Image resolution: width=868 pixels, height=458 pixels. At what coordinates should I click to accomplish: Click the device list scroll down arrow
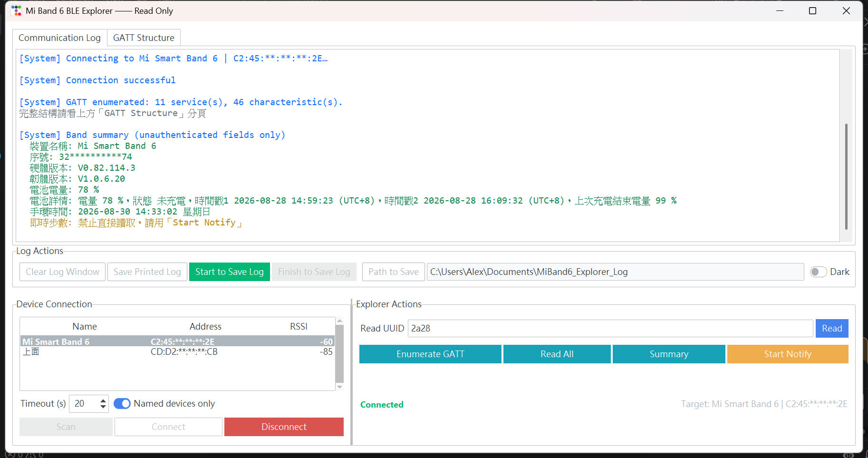click(x=339, y=387)
